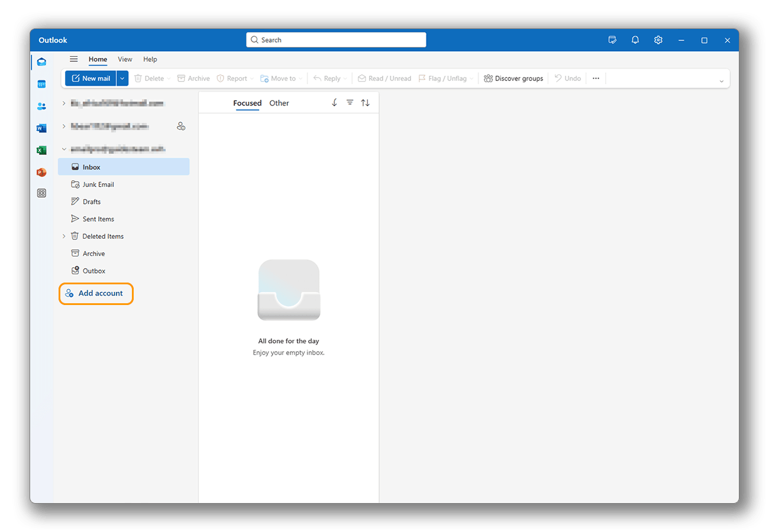
Task: Switch to the Home ribbon tab
Action: (98, 59)
